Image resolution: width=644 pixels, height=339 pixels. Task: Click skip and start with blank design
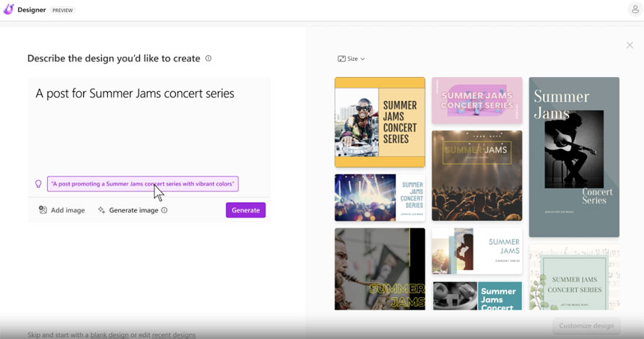112,335
